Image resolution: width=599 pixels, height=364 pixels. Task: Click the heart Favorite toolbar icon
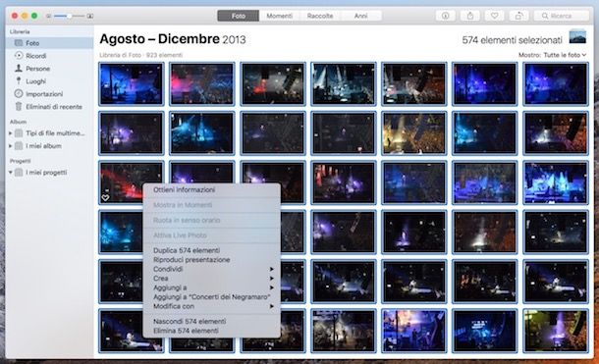click(x=494, y=16)
